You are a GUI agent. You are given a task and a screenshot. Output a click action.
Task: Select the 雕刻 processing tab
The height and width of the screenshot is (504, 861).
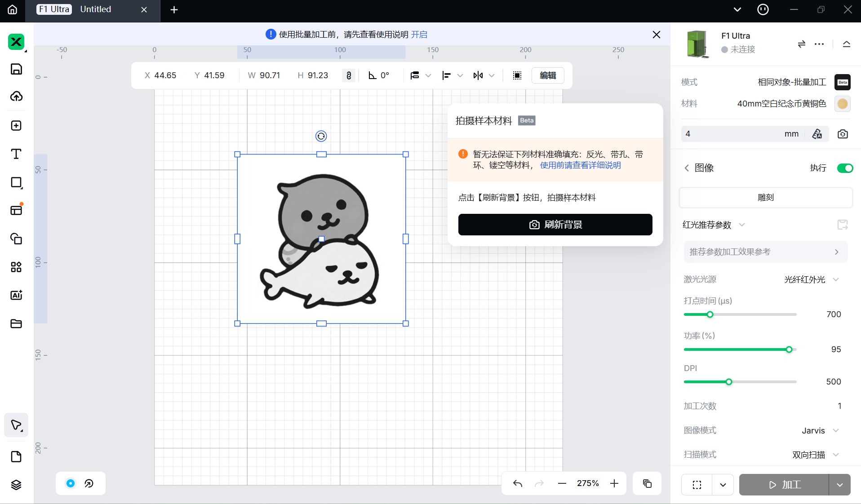click(x=765, y=197)
